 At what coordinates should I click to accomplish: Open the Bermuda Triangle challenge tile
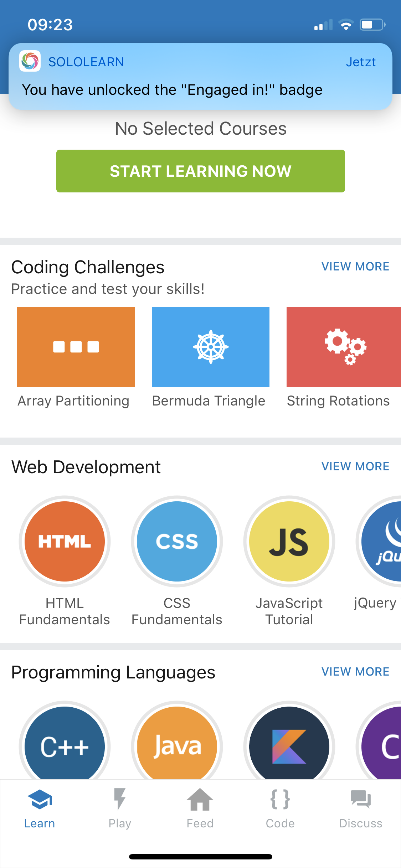coord(210,347)
